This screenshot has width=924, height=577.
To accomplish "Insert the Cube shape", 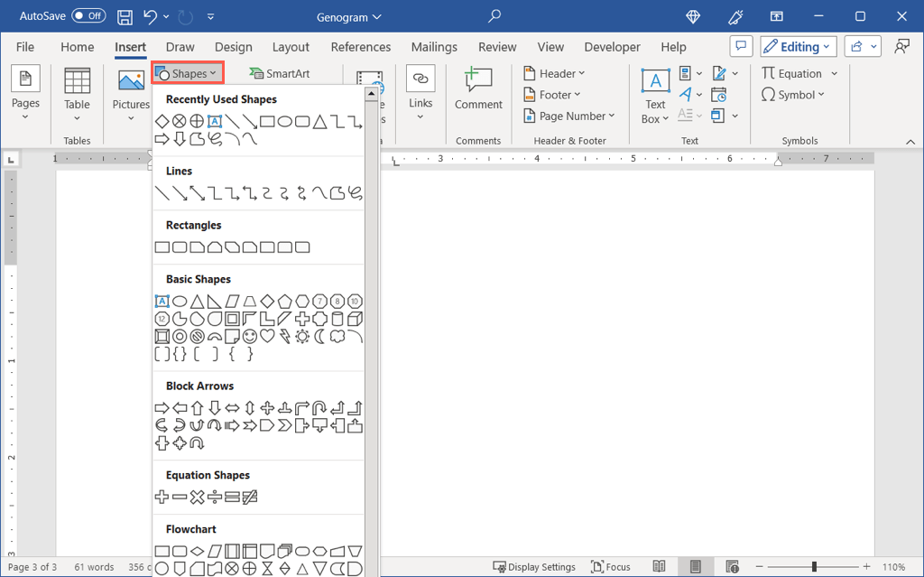I will pos(356,319).
